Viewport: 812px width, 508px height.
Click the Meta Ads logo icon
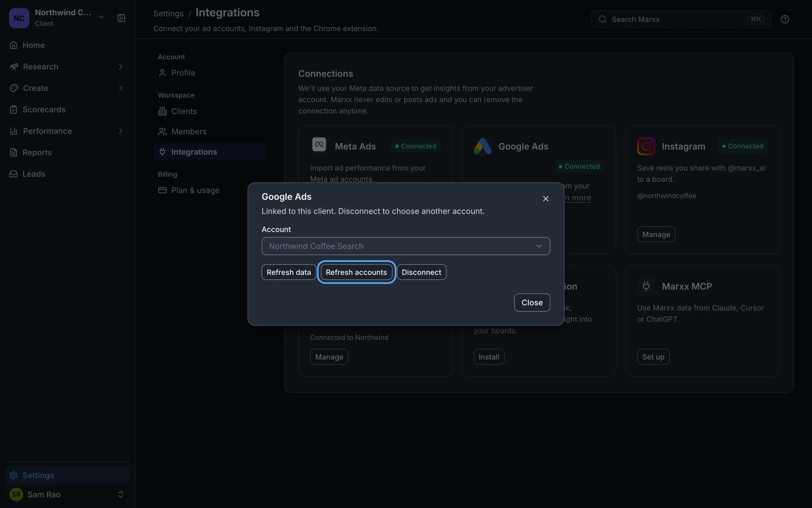point(319,145)
